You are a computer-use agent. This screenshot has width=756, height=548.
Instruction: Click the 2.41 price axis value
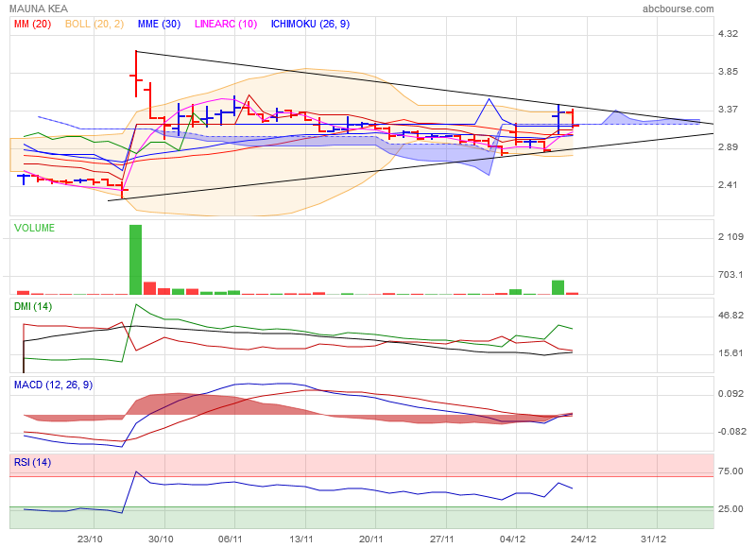tap(728, 185)
